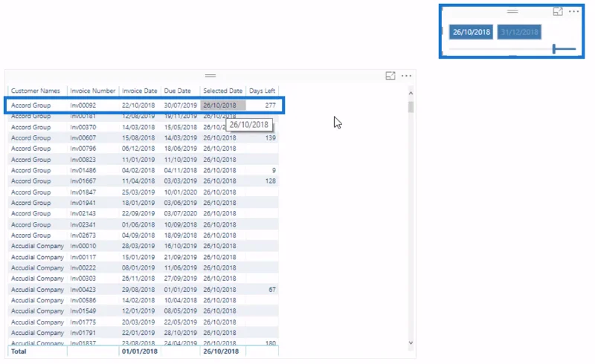Sort by the Invoice Date column header
Viewport: 595px width, 364px height.
point(139,91)
